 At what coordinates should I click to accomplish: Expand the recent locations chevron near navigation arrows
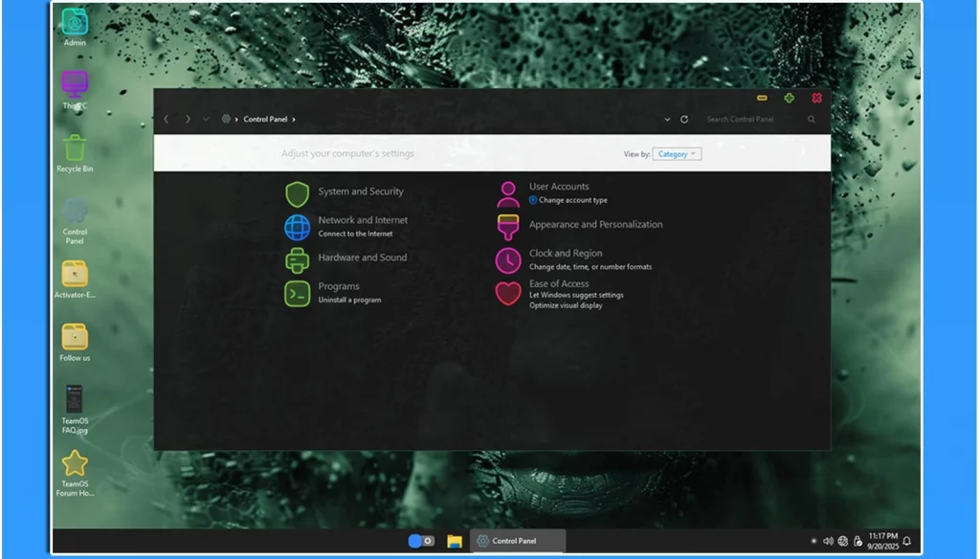(206, 120)
